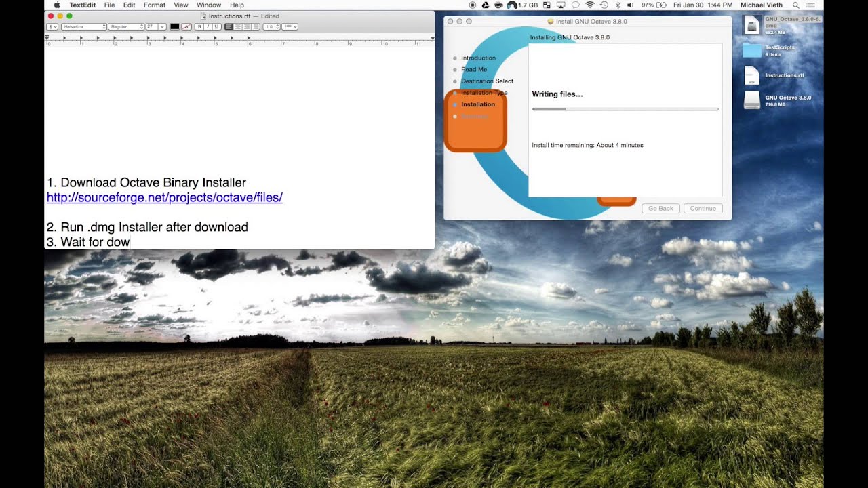Open the Edit menu

tap(129, 5)
